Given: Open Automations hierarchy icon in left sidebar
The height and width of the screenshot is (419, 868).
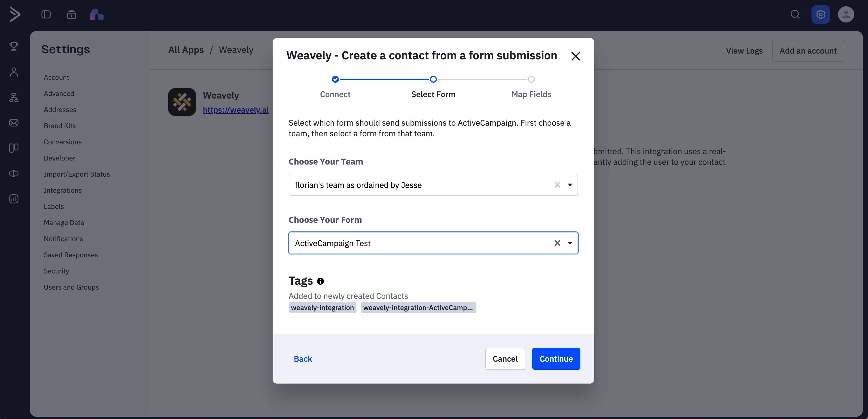Looking at the screenshot, I should 14,97.
